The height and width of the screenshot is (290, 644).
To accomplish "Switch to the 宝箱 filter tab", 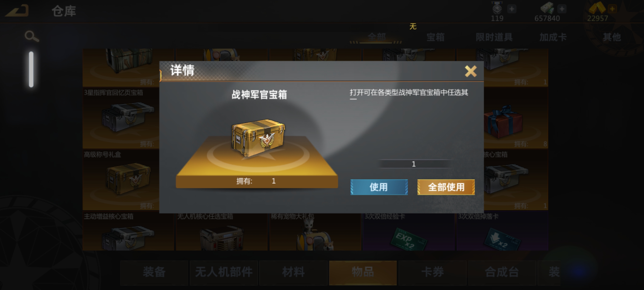I will (x=435, y=37).
